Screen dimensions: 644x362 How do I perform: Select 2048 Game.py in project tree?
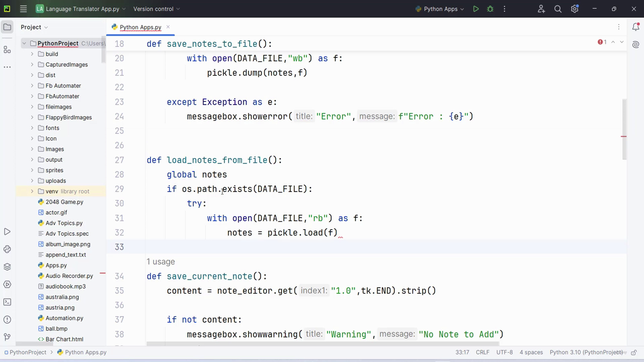[x=64, y=202]
